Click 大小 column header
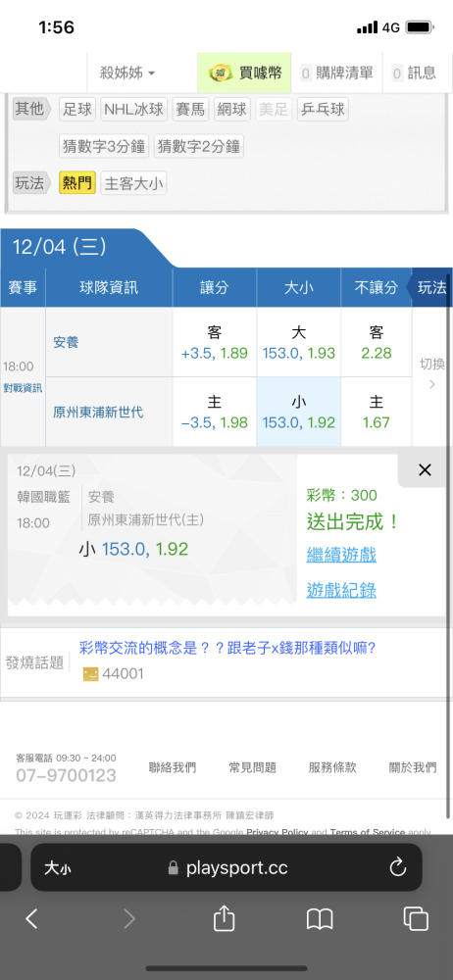The width and height of the screenshot is (453, 980). click(299, 288)
